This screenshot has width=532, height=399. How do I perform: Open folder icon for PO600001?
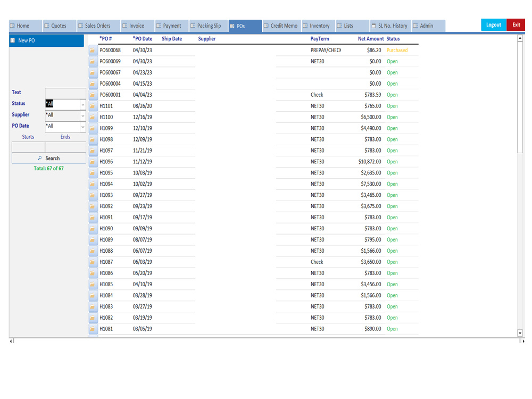click(x=93, y=95)
